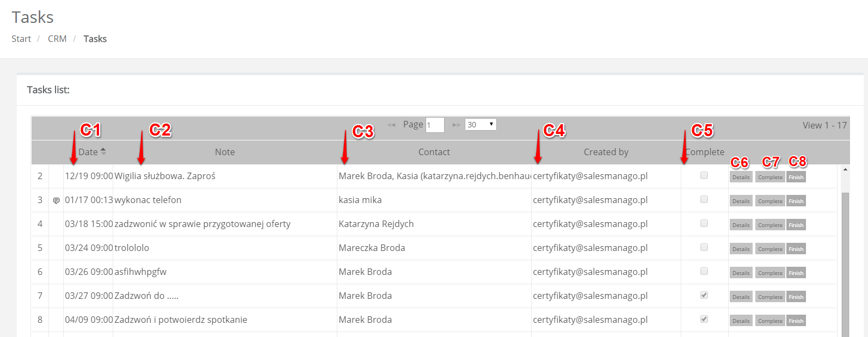Image resolution: width=868 pixels, height=337 pixels.
Task: Click the Date column header
Action: click(x=88, y=152)
